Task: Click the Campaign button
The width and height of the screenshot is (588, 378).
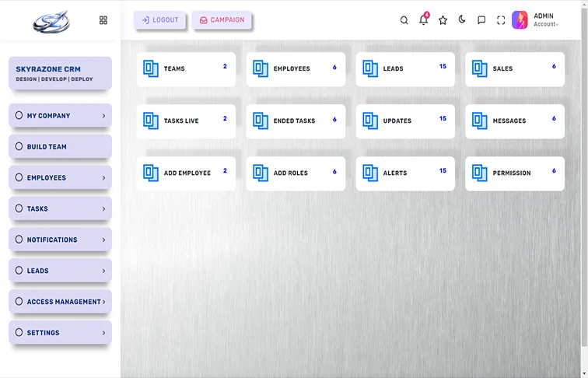Action: pyautogui.click(x=222, y=20)
